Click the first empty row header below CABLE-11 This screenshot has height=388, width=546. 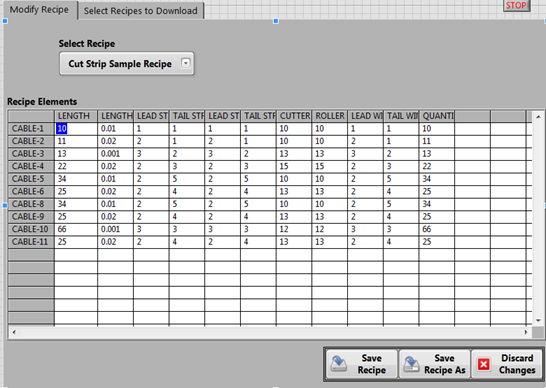pyautogui.click(x=31, y=254)
